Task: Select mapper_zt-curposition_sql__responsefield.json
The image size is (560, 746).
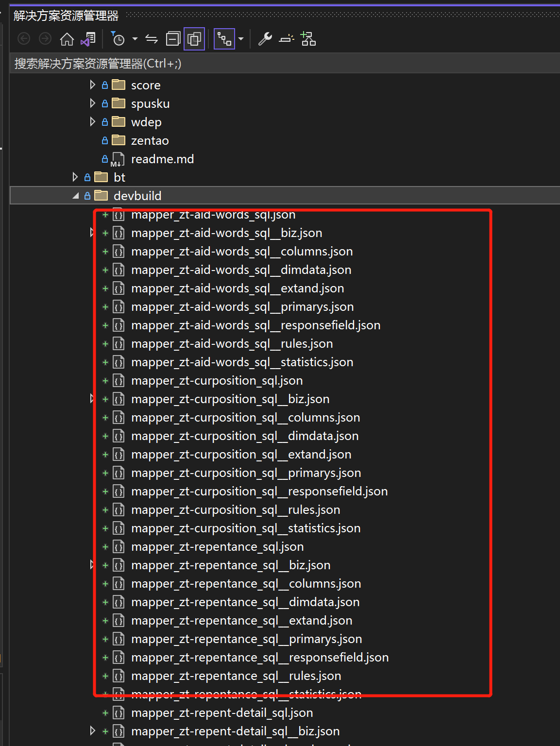Action: point(259,492)
